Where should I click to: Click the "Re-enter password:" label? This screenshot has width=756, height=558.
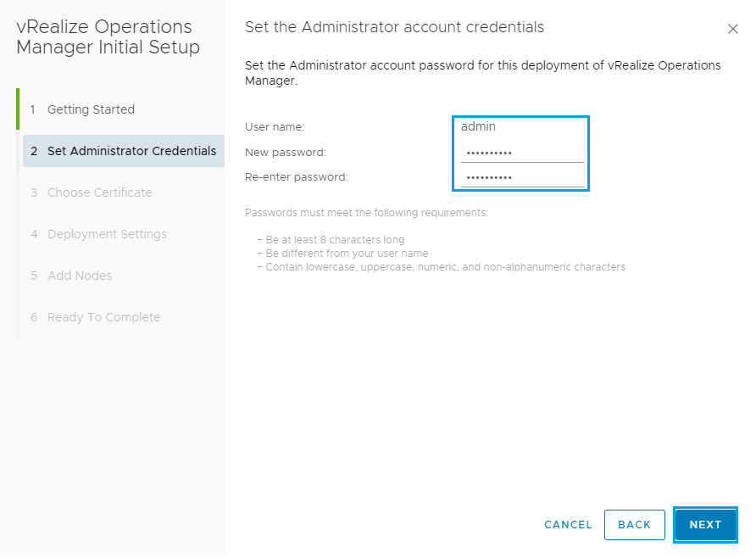(296, 177)
